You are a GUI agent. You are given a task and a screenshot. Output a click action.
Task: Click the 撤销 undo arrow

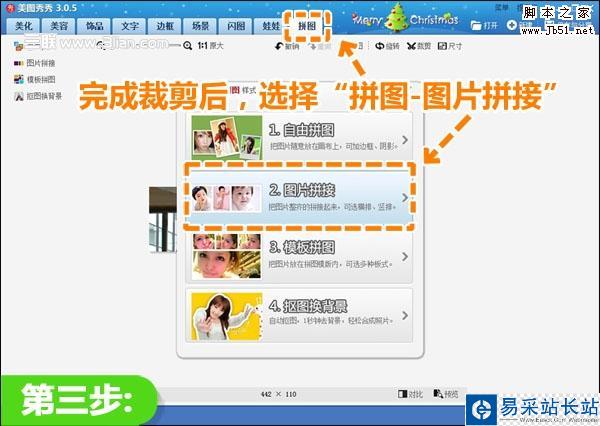click(287, 46)
